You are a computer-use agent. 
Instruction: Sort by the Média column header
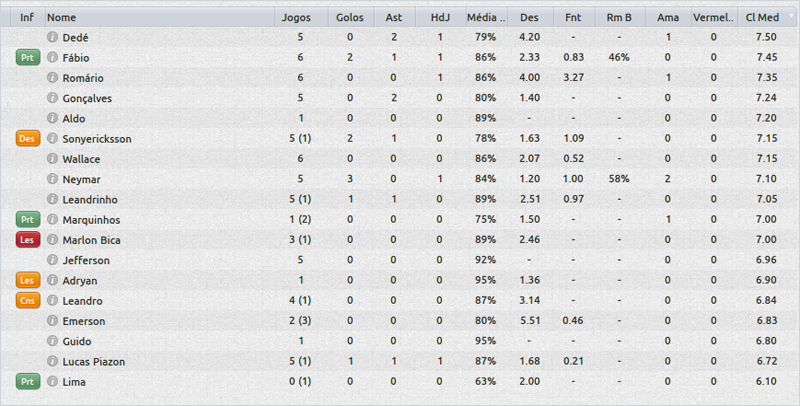click(486, 17)
